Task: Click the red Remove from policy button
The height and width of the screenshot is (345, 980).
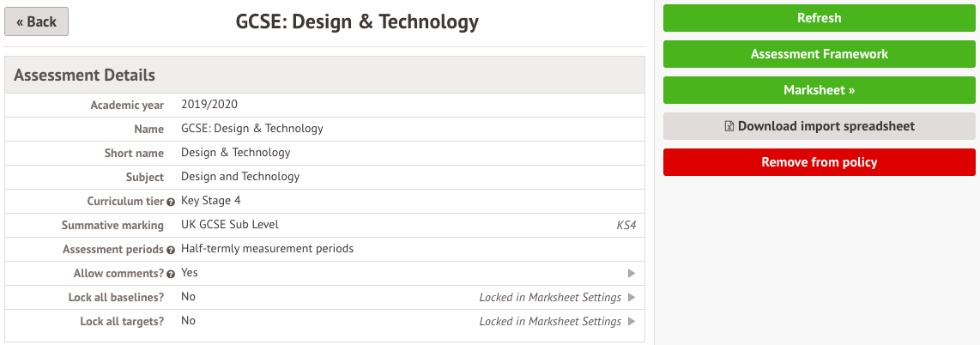Action: click(x=819, y=162)
